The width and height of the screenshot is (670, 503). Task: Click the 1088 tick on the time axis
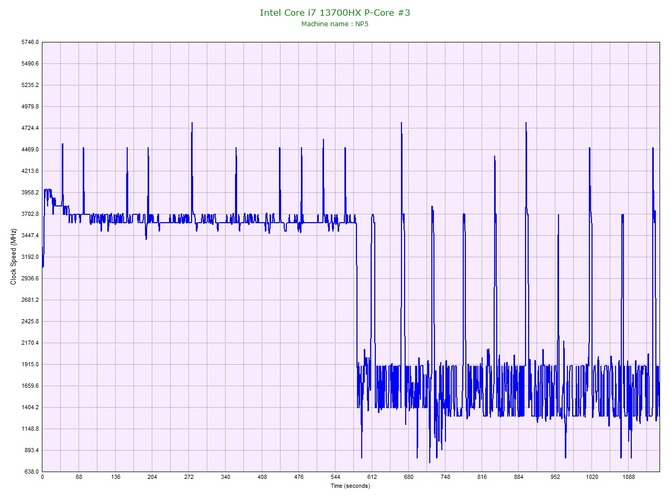tap(629, 478)
